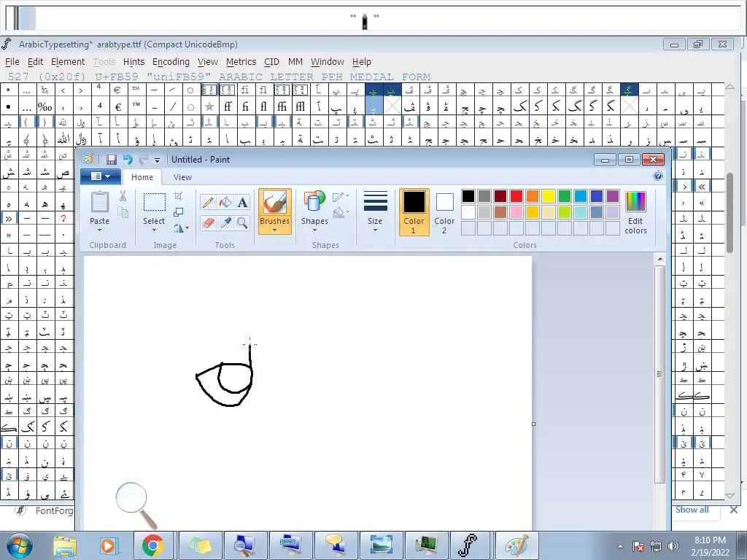The image size is (747, 560).
Task: Pick the red color swatch in Paint
Action: [516, 195]
